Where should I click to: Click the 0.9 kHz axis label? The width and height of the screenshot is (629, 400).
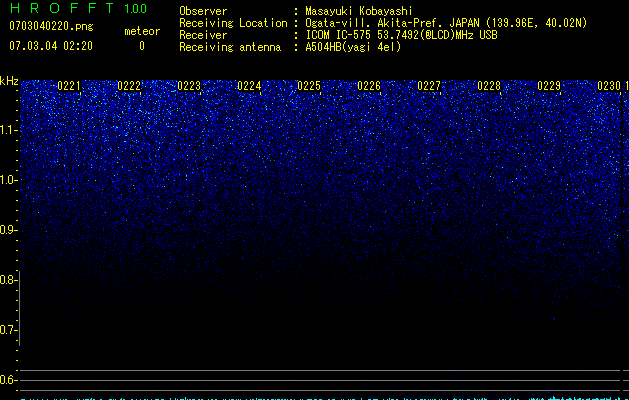pos(8,230)
